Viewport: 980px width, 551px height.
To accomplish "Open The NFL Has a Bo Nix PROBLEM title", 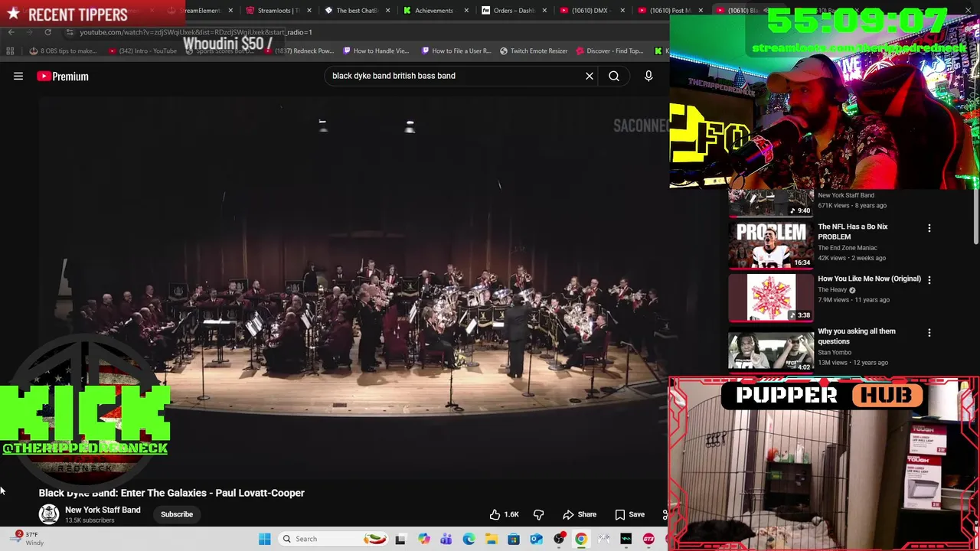I will point(853,231).
